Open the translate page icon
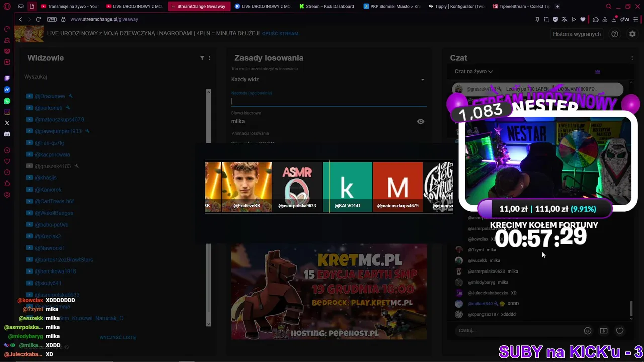644x362 pixels. coord(565,19)
